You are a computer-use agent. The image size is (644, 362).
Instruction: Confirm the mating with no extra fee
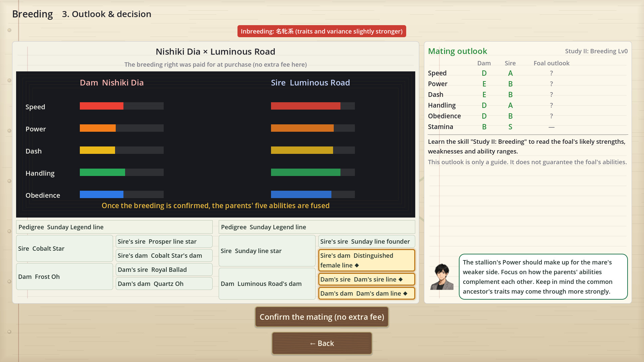click(322, 317)
